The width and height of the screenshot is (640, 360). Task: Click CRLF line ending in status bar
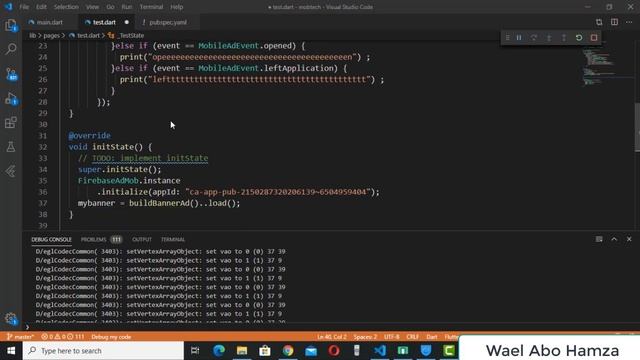point(413,337)
